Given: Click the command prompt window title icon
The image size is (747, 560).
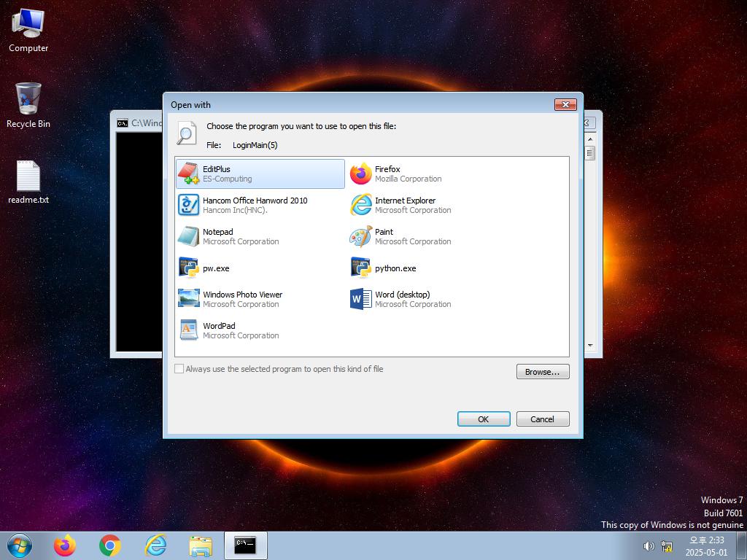Looking at the screenshot, I should (123, 123).
